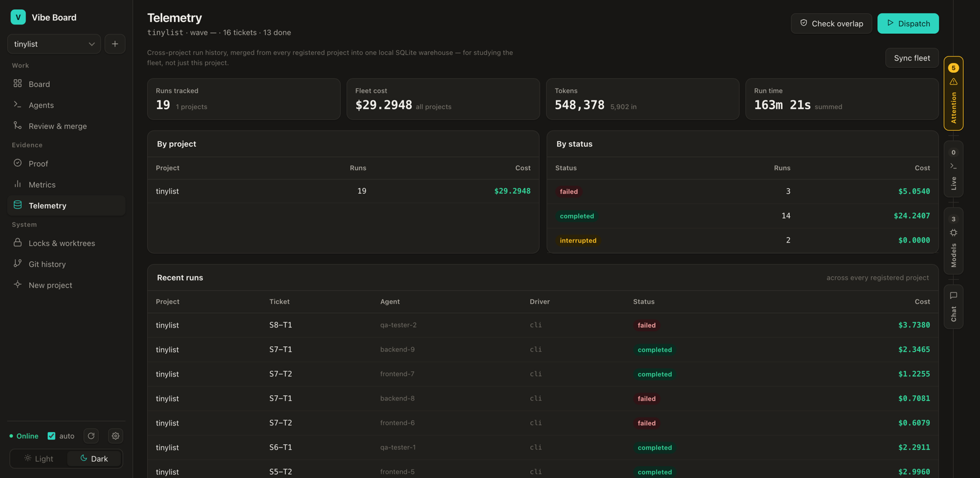980x478 pixels.
Task: Click the interrupted status badge
Action: (578, 240)
